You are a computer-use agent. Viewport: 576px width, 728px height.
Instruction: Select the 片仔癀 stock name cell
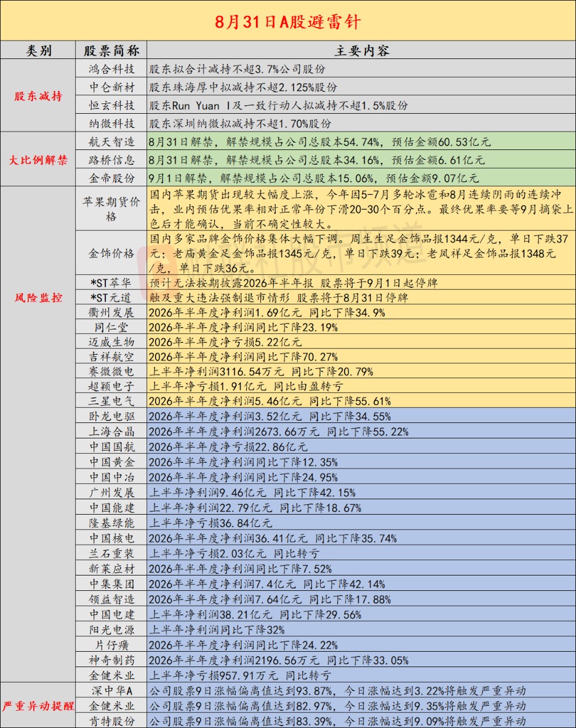click(x=111, y=645)
